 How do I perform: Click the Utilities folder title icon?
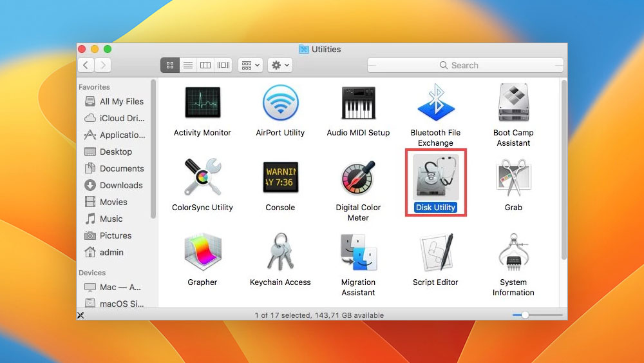click(303, 50)
